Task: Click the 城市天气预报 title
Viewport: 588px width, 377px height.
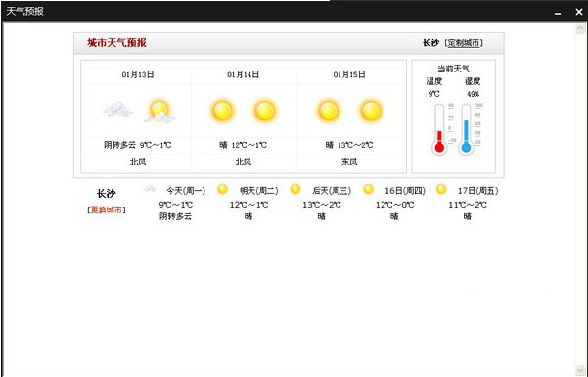Action: click(117, 43)
